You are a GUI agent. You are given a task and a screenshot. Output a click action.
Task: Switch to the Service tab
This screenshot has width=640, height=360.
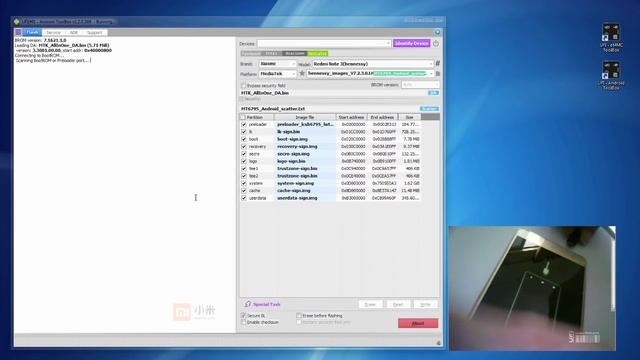coord(53,32)
